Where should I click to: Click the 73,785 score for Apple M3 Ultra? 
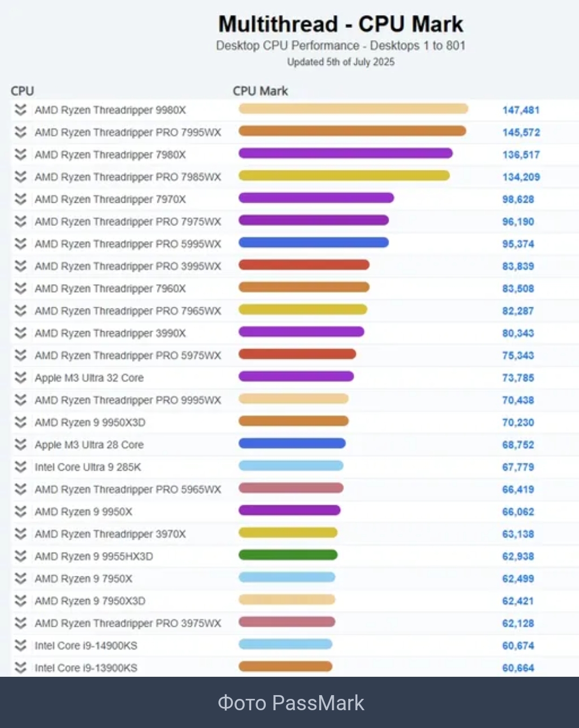click(x=518, y=377)
